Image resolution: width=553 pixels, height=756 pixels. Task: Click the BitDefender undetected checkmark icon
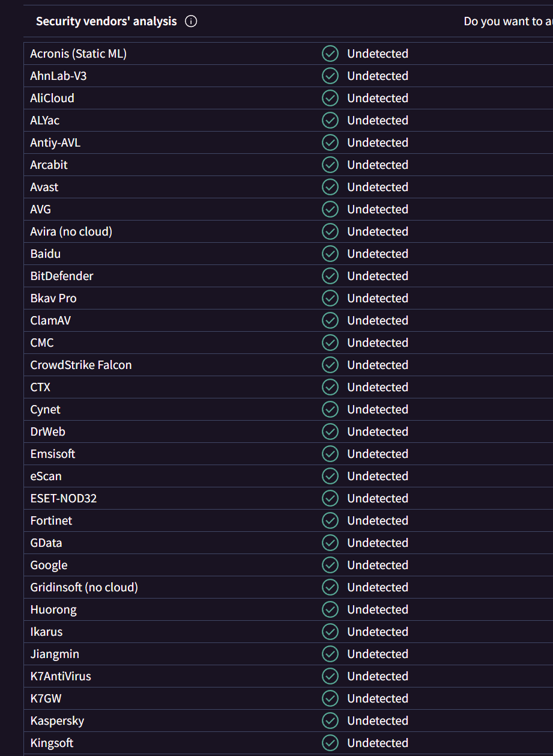(x=330, y=276)
